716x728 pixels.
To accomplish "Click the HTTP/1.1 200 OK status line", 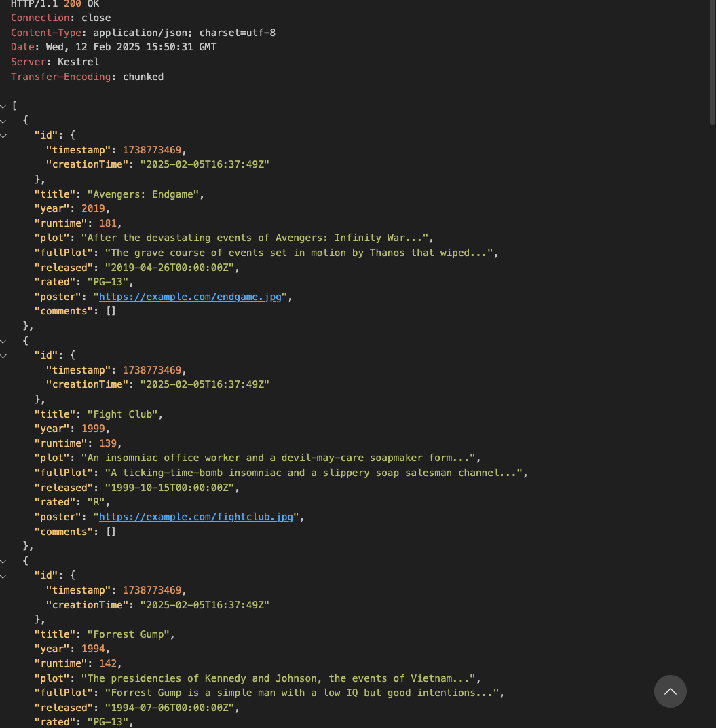I will (x=55, y=3).
